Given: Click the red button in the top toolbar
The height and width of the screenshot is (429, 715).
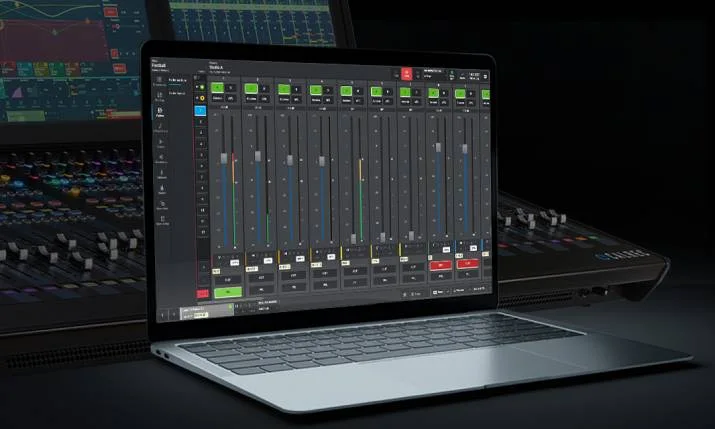Looking at the screenshot, I should click(406, 74).
